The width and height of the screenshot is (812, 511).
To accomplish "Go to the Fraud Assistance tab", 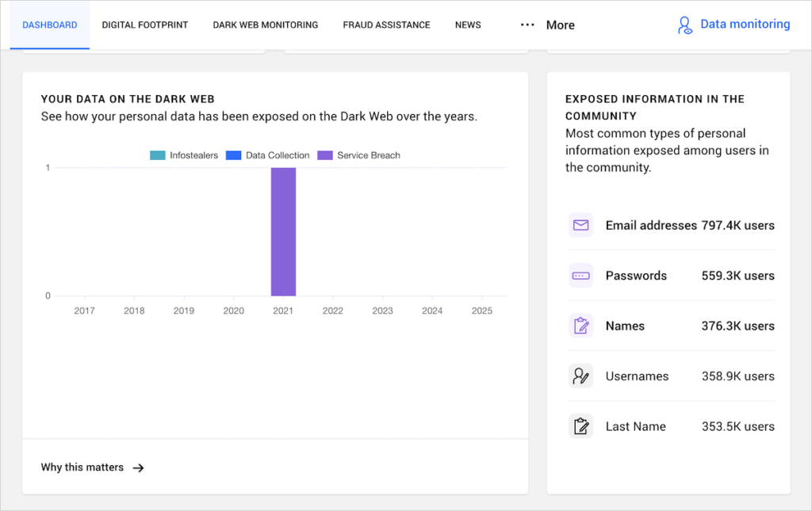I will coord(386,25).
